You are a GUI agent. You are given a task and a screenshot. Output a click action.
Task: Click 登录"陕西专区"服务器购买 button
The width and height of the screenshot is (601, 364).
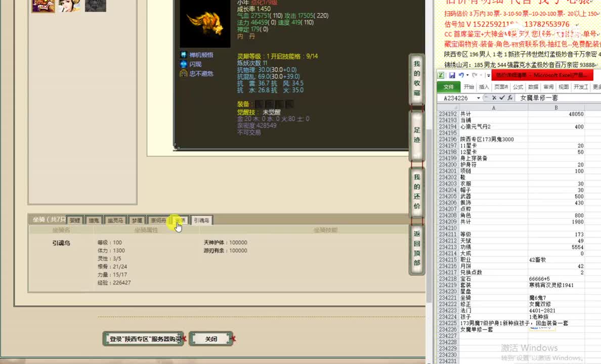coord(143,339)
